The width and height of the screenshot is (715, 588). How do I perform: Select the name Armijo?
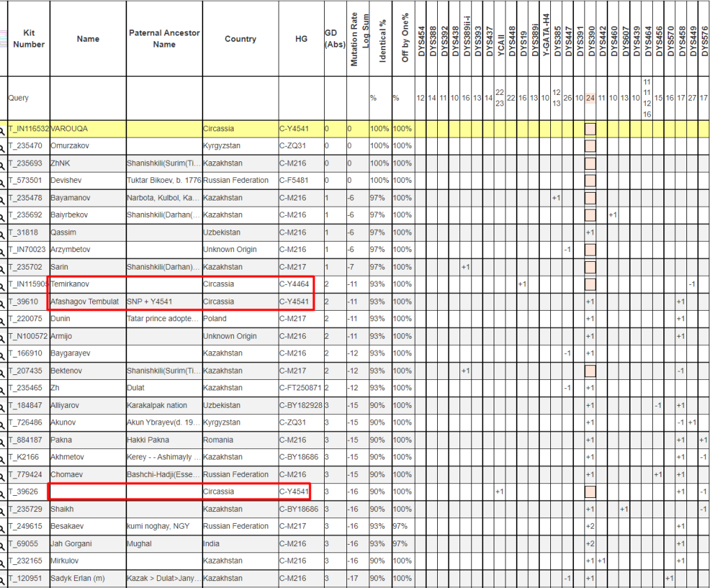pos(61,336)
